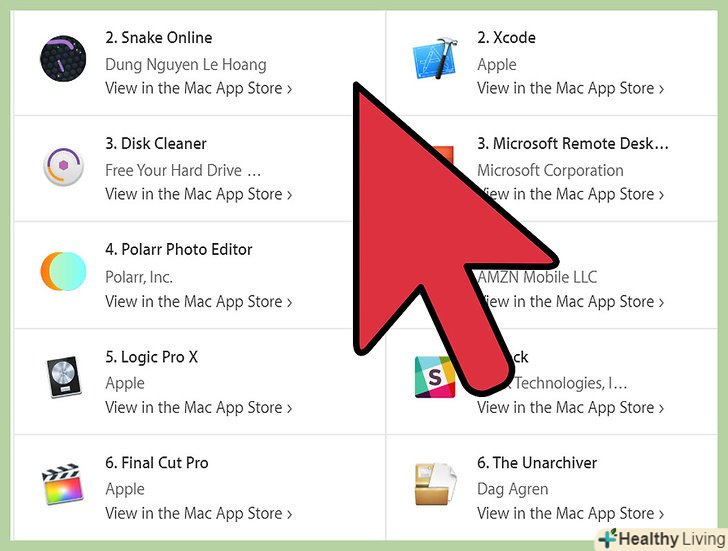
Task: View The Unarchiver in Mac App Store
Action: coord(571,513)
